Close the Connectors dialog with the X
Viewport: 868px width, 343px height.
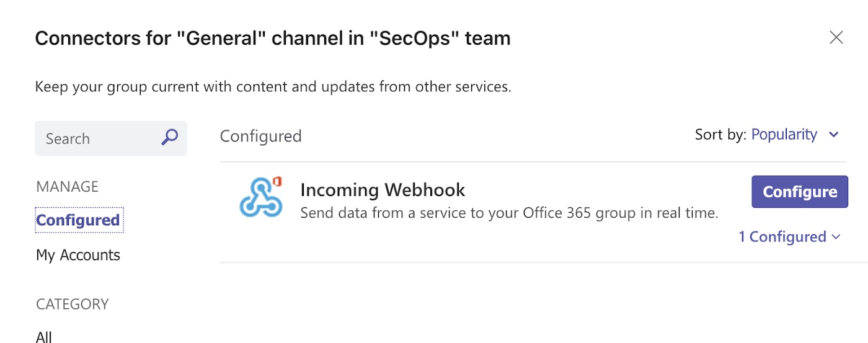836,38
